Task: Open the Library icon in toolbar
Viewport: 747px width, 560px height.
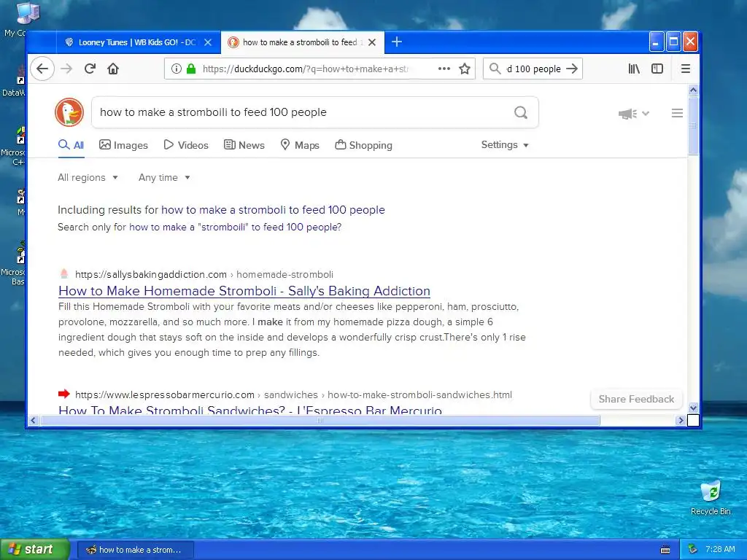Action: [x=634, y=69]
